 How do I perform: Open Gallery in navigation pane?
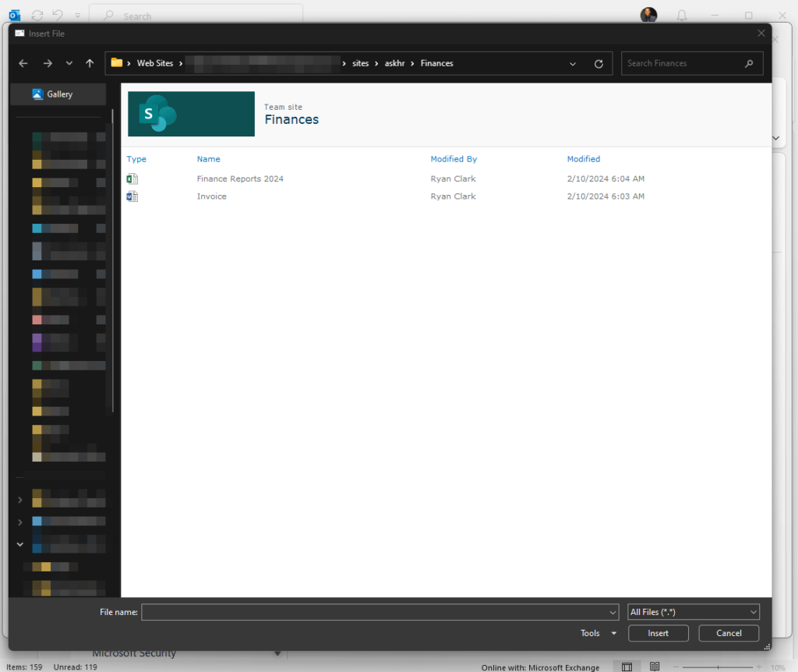[58, 94]
